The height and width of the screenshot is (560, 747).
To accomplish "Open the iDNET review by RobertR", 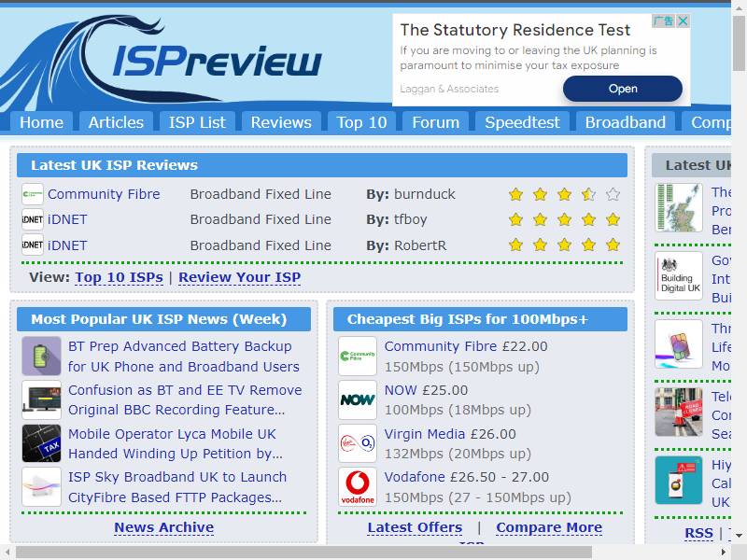I will click(x=67, y=245).
